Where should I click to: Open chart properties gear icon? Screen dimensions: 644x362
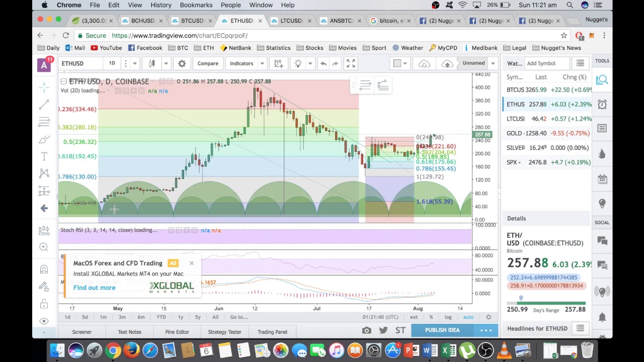(x=182, y=63)
